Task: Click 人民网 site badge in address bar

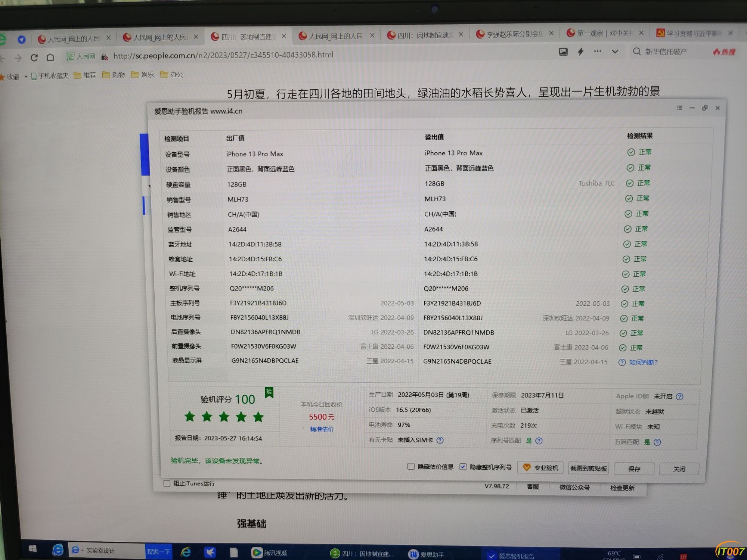Action: pos(81,56)
